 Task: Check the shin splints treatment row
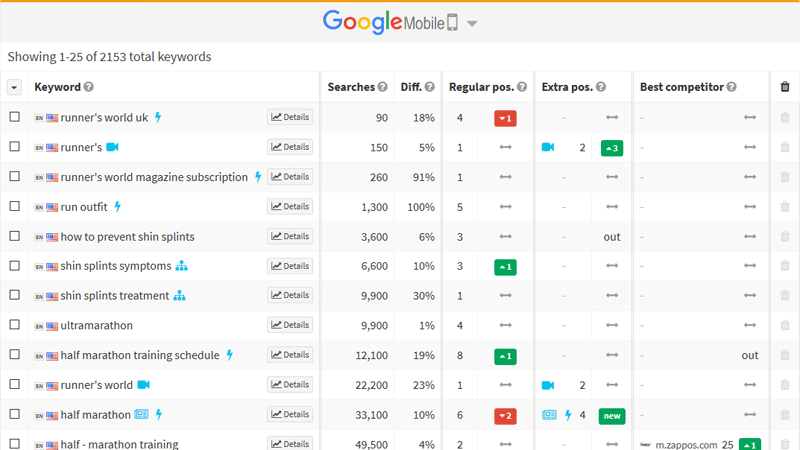[14, 295]
